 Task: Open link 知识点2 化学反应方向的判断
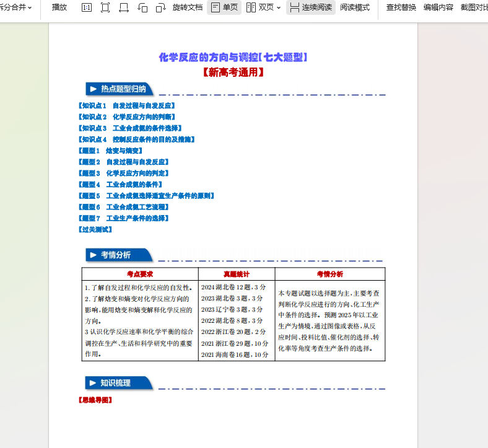[127, 117]
